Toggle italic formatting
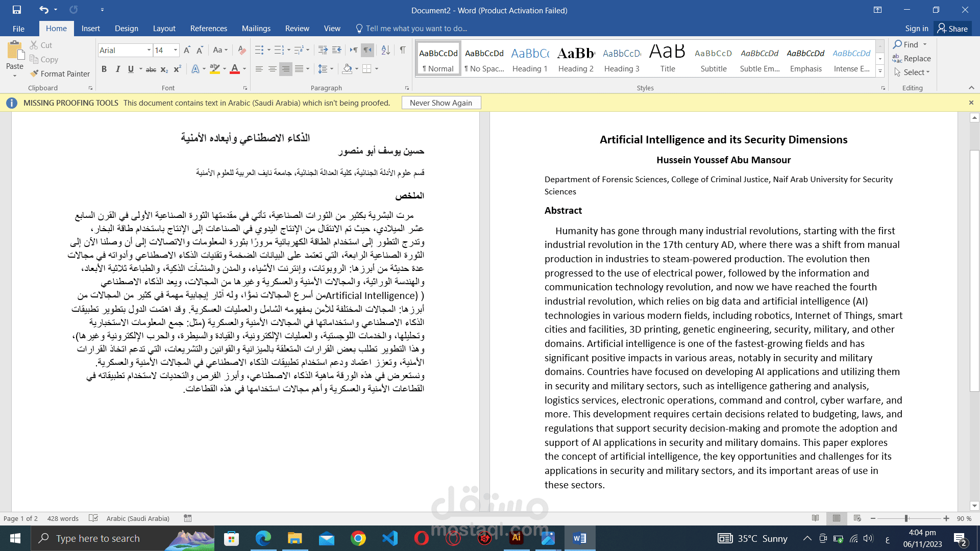This screenshot has height=551, width=980. tap(118, 69)
